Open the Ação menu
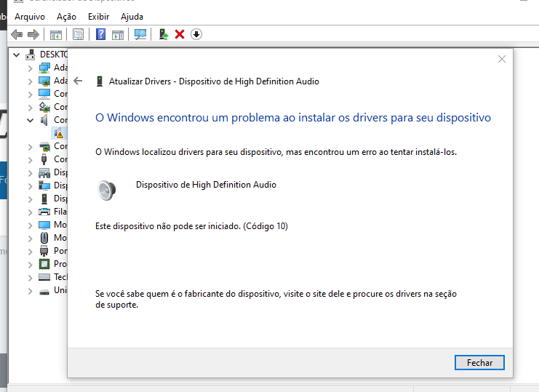Image resolution: width=539 pixels, height=392 pixels. [66, 17]
